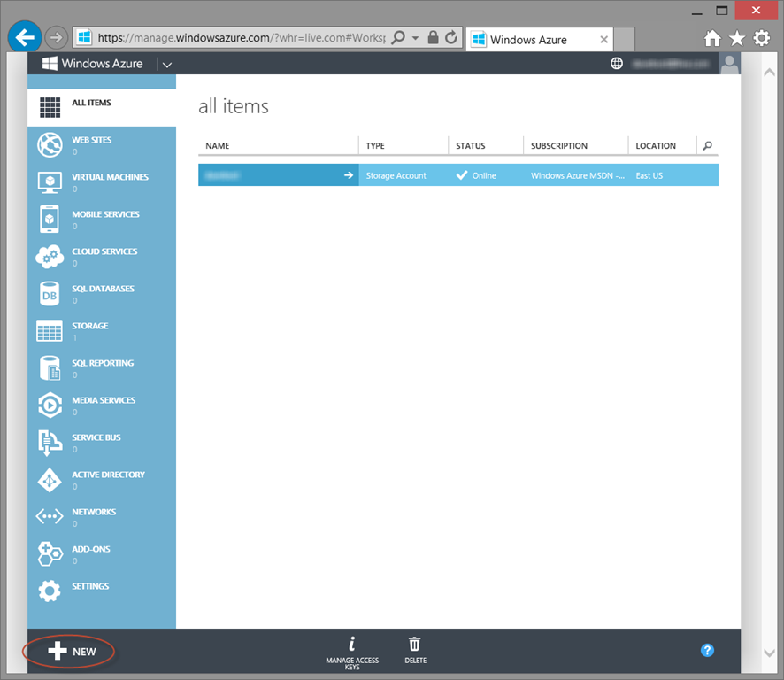Click the Windows Azure MSDN subscription cell
This screenshot has width=784, height=680.
click(575, 175)
